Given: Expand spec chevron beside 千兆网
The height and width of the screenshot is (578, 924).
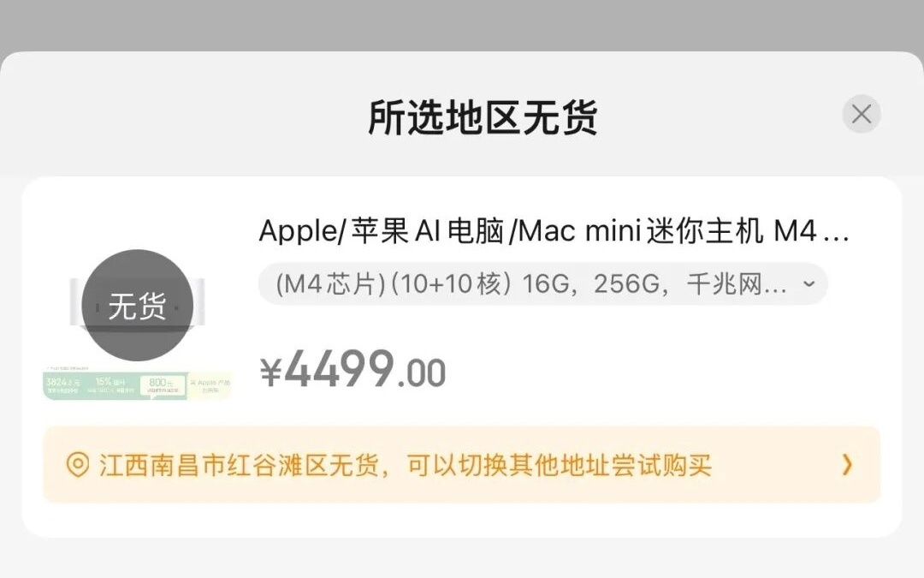Looking at the screenshot, I should [809, 283].
